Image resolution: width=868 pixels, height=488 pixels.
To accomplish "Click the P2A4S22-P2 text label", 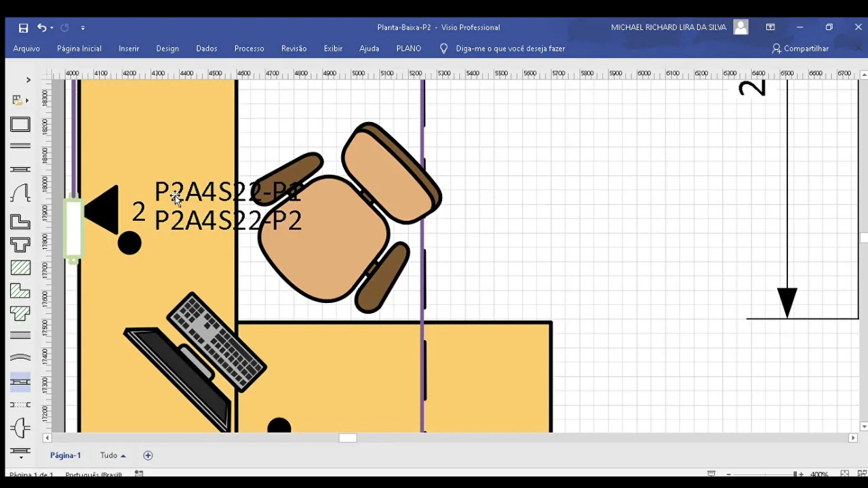I will click(x=228, y=220).
